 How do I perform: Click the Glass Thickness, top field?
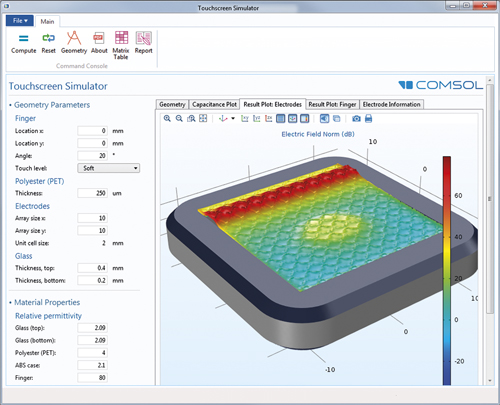pos(92,268)
